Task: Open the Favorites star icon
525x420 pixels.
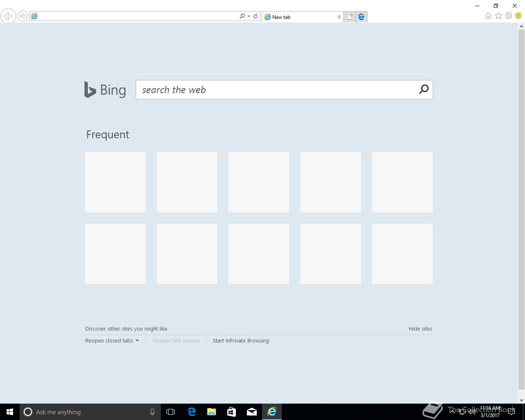Action: 498,16
